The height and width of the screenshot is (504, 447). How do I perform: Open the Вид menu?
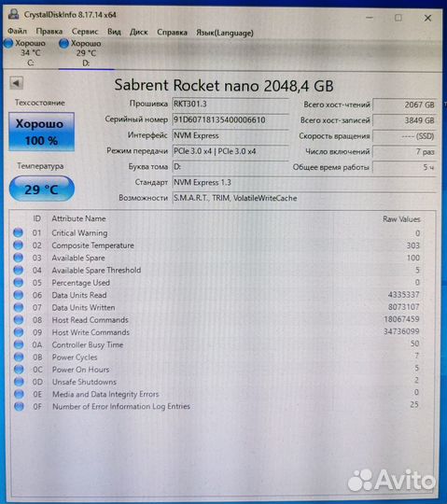pyautogui.click(x=114, y=32)
